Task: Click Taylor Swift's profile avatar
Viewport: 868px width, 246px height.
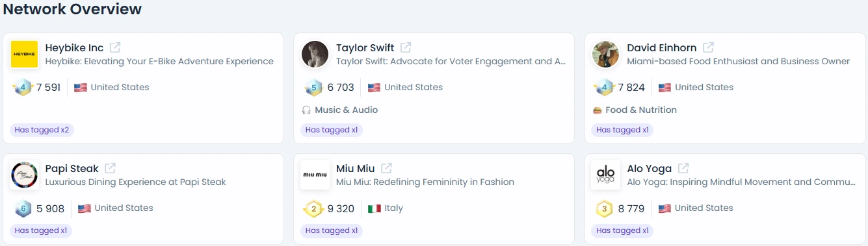Action: point(315,55)
